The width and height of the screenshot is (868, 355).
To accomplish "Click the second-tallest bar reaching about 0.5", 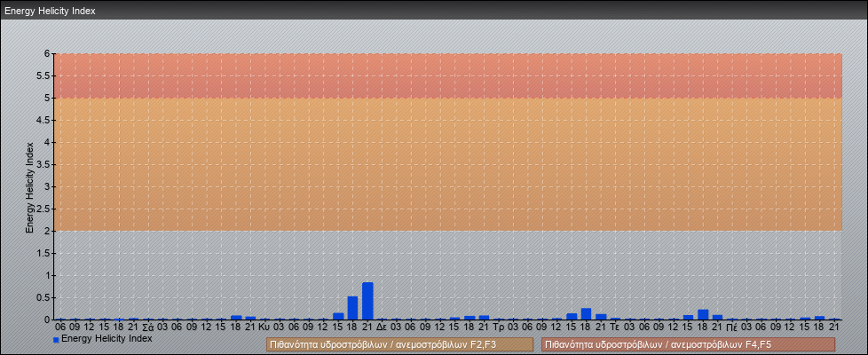I will pyautogui.click(x=352, y=308).
